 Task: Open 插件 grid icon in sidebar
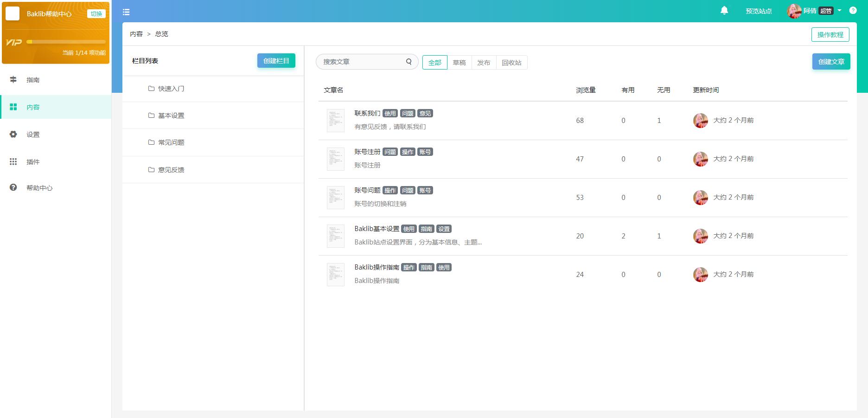click(13, 161)
